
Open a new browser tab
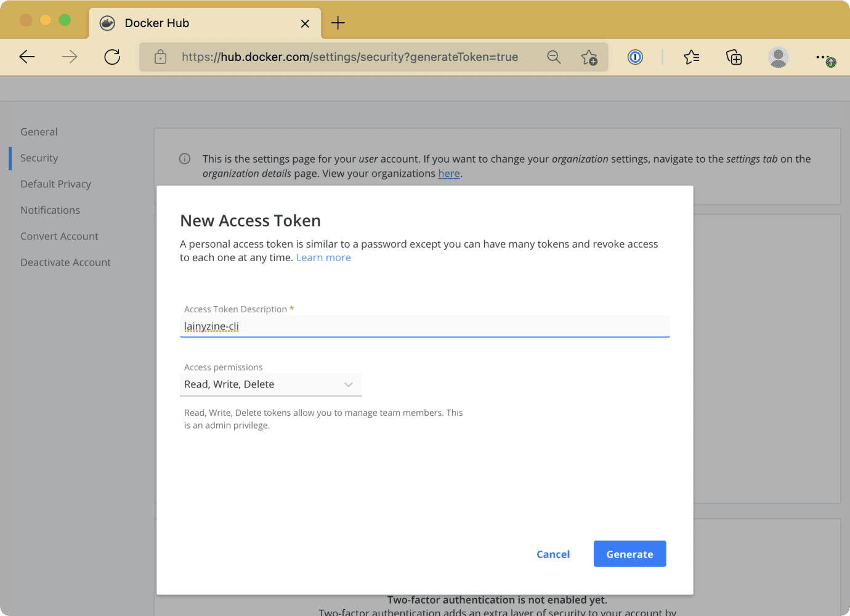pos(338,23)
